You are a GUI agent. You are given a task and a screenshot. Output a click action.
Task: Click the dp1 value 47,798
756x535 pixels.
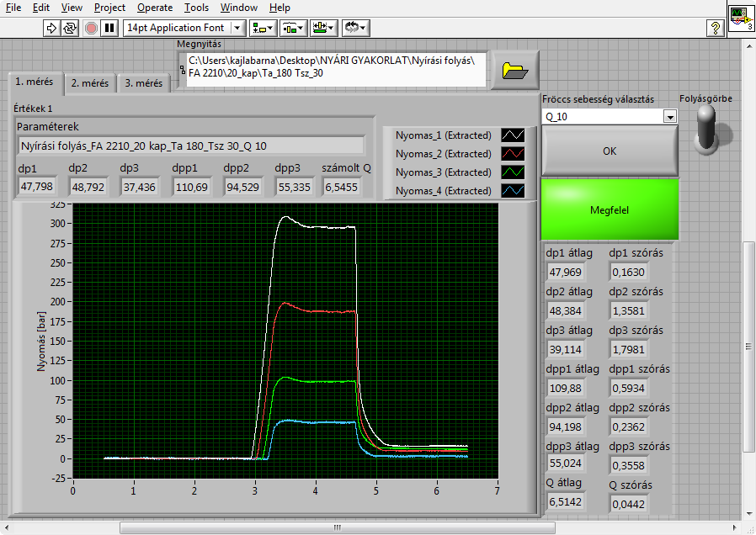tap(37, 187)
